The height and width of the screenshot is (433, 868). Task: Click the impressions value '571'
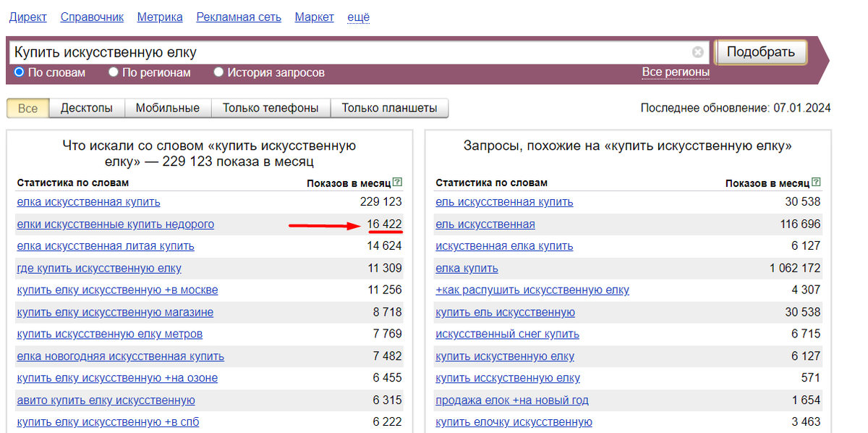[811, 379]
